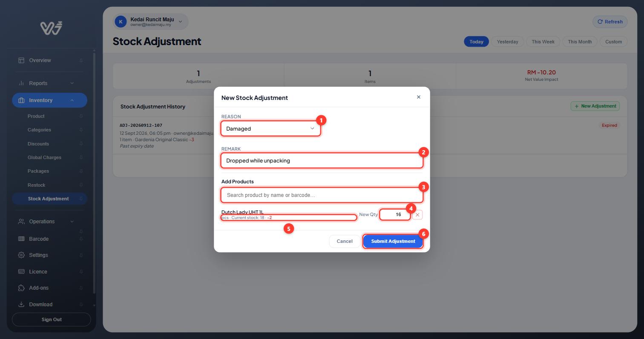Screen dimensions: 644x339
Task: Click the app logo in sidebar
Action: (x=52, y=28)
